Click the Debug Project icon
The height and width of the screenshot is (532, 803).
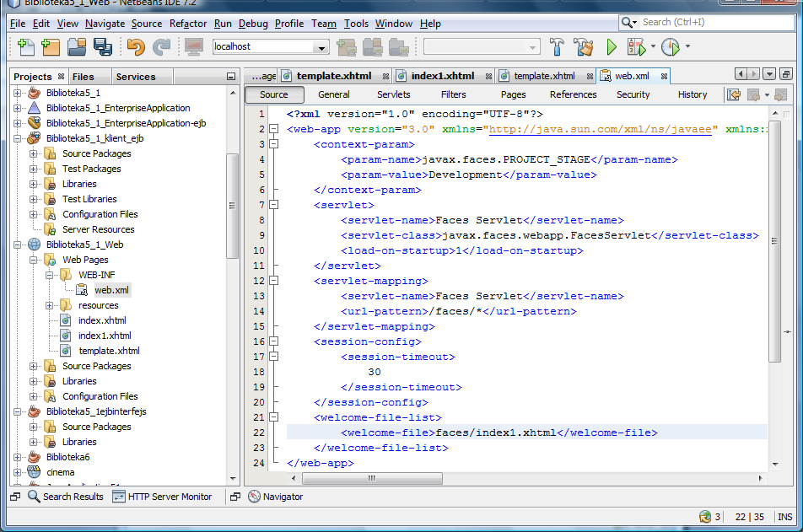[x=636, y=47]
